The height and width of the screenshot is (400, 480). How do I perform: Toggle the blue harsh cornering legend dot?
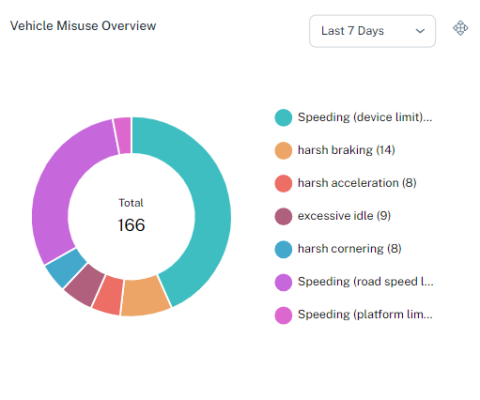(283, 249)
